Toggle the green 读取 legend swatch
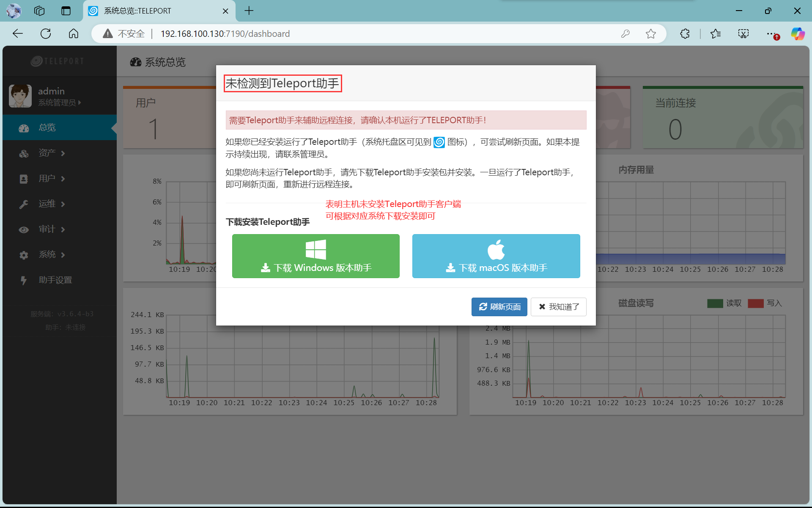This screenshot has height=508, width=812. tap(715, 304)
